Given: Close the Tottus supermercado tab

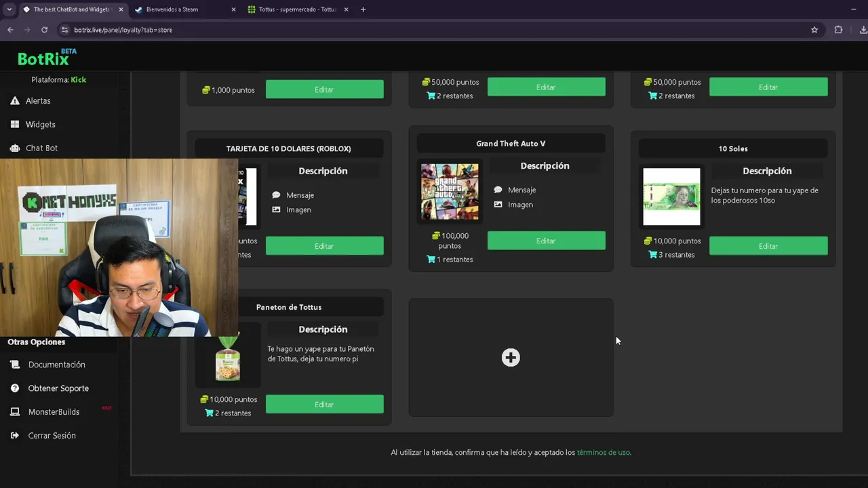Looking at the screenshot, I should coord(346,9).
